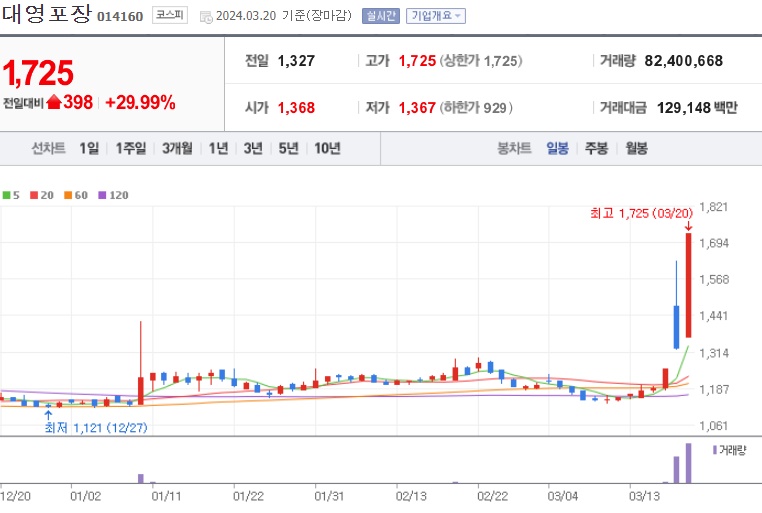Click the purple 거래량 legend marker
Screen dimensions: 762x513
[x=714, y=450]
